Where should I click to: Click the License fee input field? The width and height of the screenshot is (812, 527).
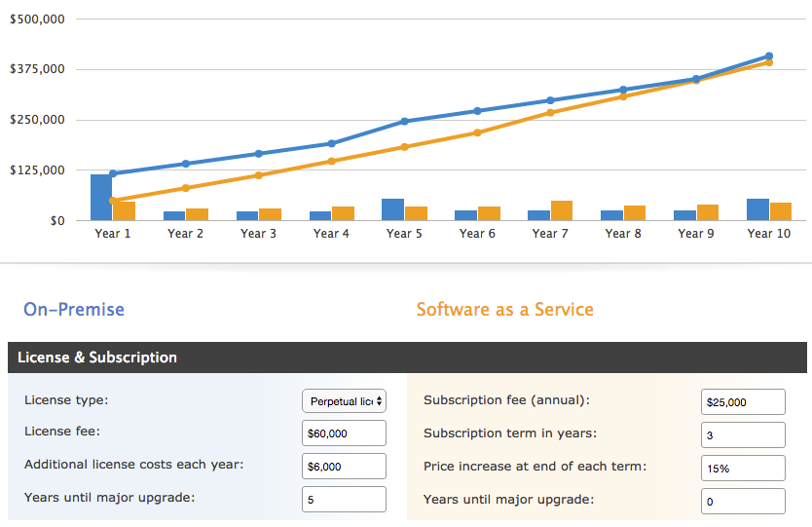[x=344, y=433]
